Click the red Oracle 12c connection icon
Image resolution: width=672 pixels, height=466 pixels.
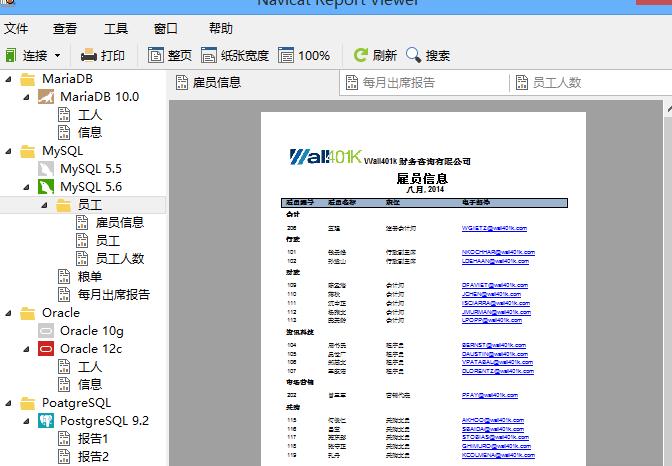pos(46,349)
